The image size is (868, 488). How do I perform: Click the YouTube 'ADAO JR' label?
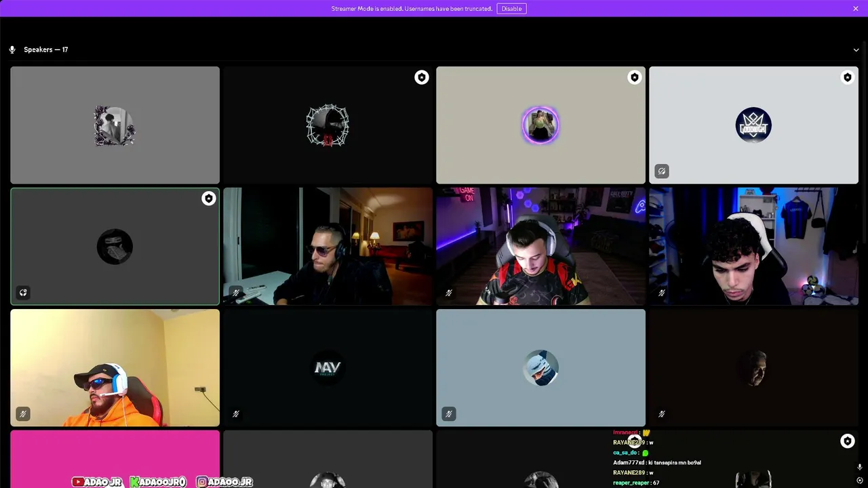[97, 482]
